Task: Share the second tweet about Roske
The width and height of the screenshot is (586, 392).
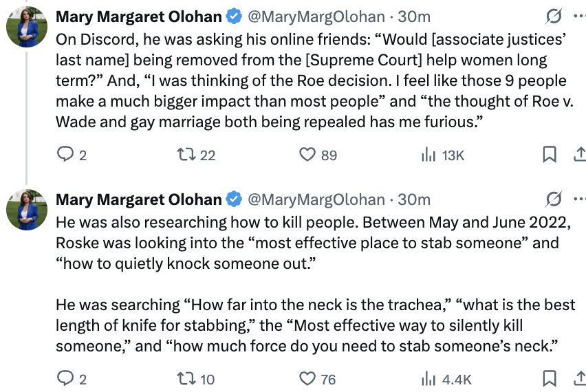Action: click(578, 378)
